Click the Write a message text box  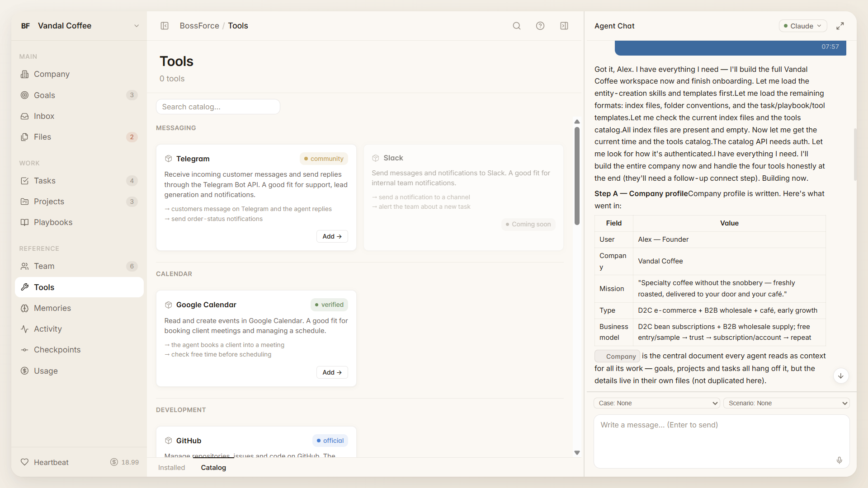(722, 441)
